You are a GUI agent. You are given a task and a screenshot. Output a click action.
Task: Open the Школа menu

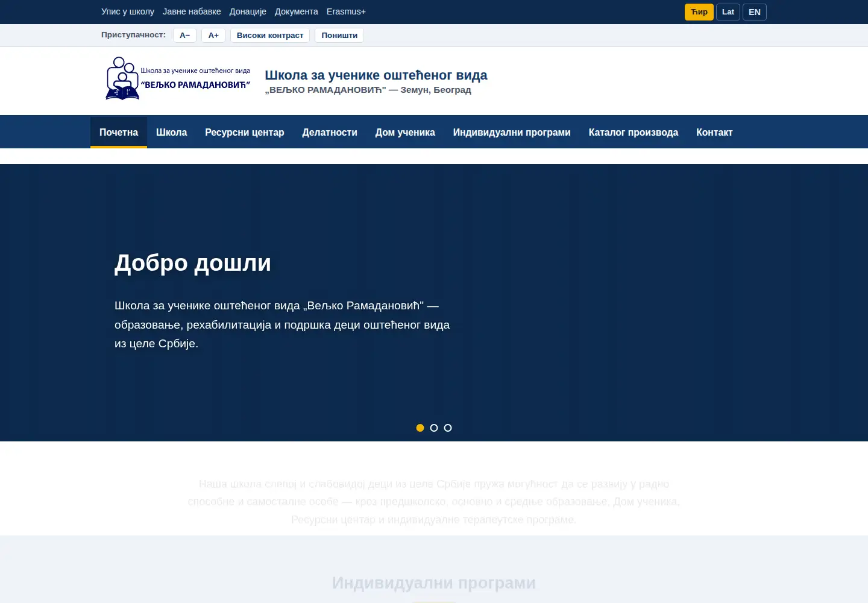click(x=171, y=132)
